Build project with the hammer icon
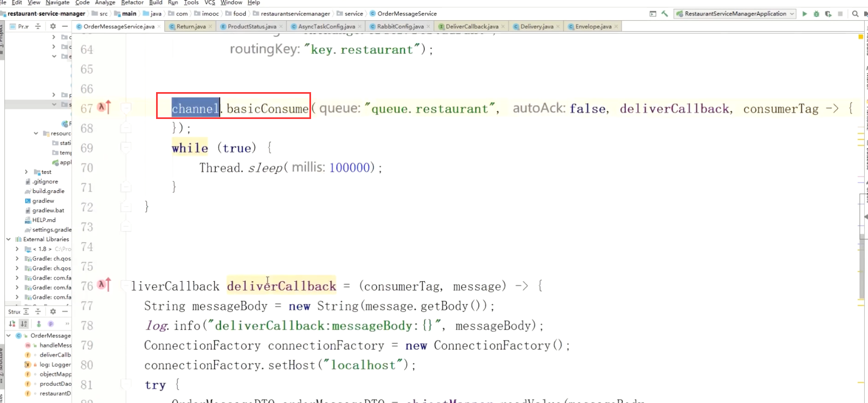The width and height of the screenshot is (868, 403). click(665, 14)
